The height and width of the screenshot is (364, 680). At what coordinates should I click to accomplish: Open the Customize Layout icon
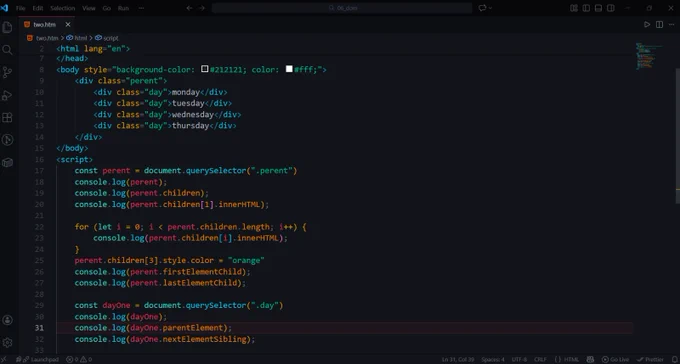574,8
